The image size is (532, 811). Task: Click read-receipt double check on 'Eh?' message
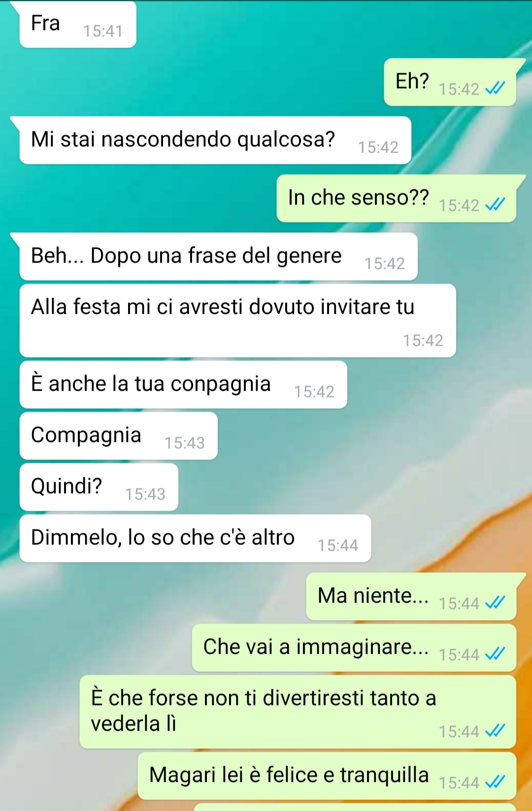coord(495,88)
